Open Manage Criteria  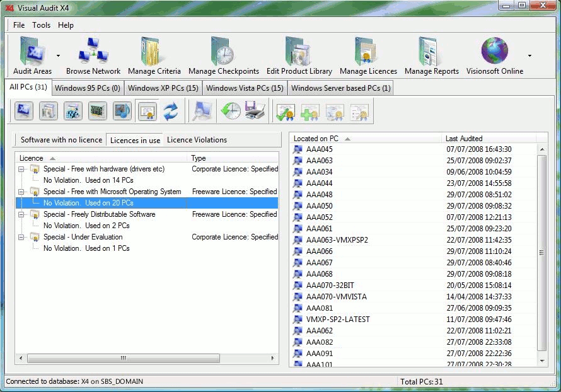click(154, 55)
